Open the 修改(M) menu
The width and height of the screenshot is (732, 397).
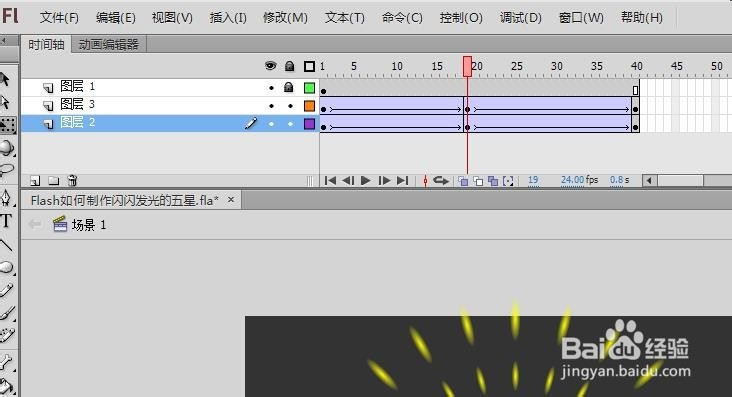[285, 18]
